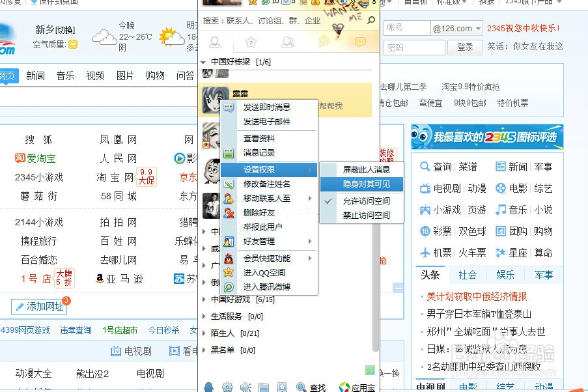
Task: Open Tencent Weibo tab in QQ panel
Action: [x=324, y=41]
